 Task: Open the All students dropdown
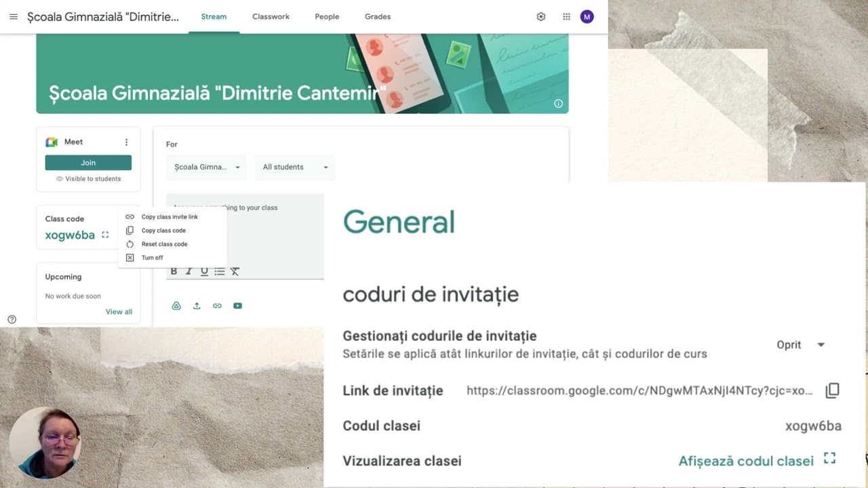click(x=295, y=167)
